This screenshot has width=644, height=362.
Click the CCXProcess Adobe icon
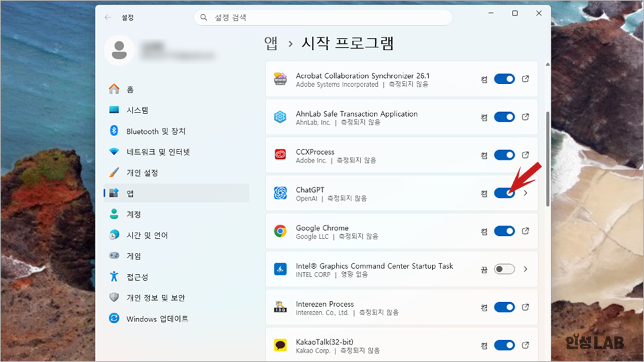(280, 155)
